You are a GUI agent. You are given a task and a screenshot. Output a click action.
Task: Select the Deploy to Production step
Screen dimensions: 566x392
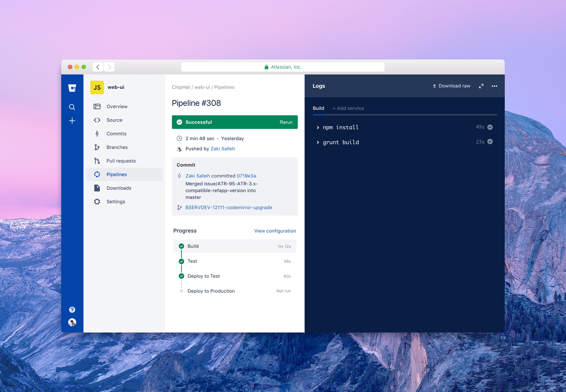[235, 291]
